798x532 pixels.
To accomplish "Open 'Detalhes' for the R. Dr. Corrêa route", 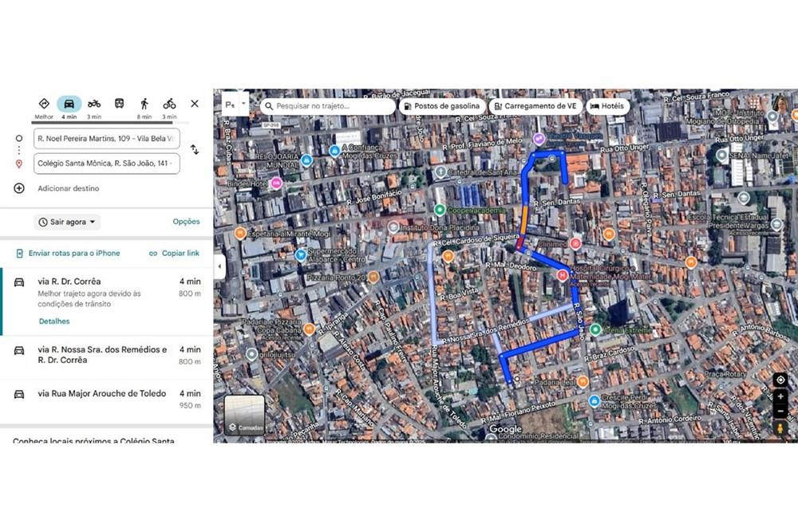I will [54, 321].
